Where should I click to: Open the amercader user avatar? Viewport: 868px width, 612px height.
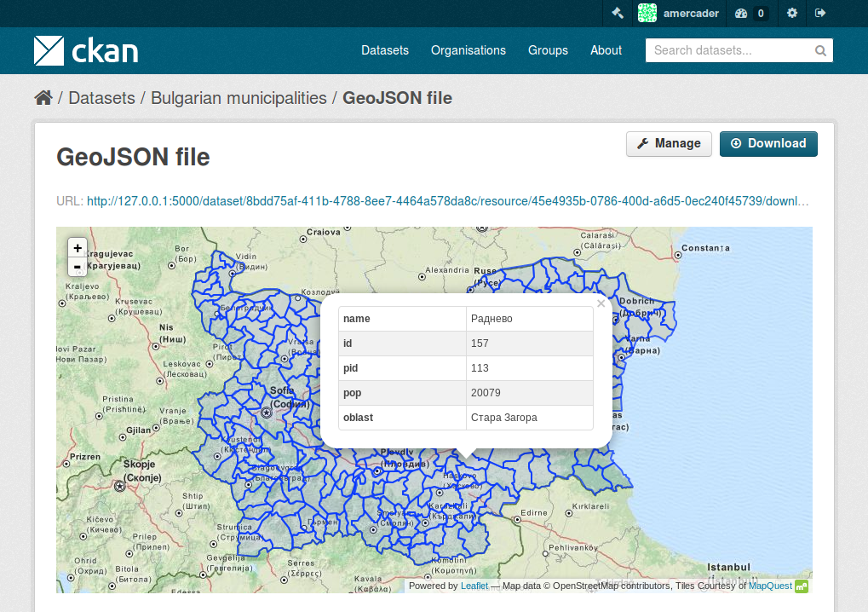tap(647, 13)
